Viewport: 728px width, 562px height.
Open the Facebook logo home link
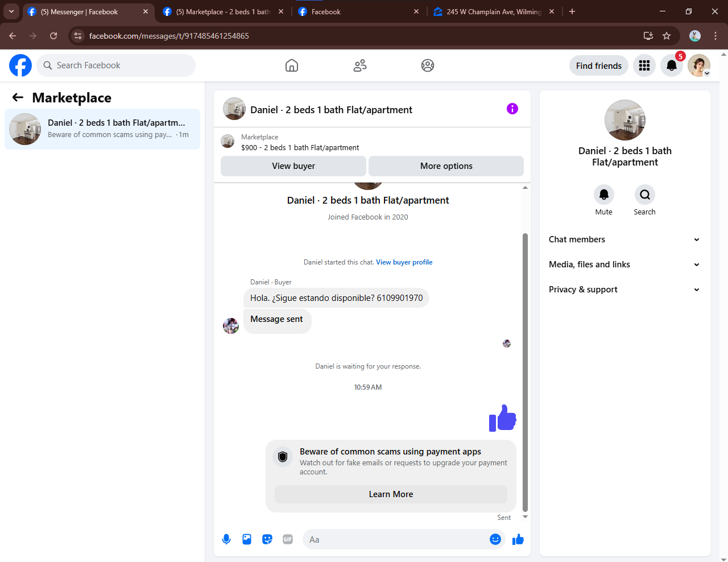tap(20, 65)
